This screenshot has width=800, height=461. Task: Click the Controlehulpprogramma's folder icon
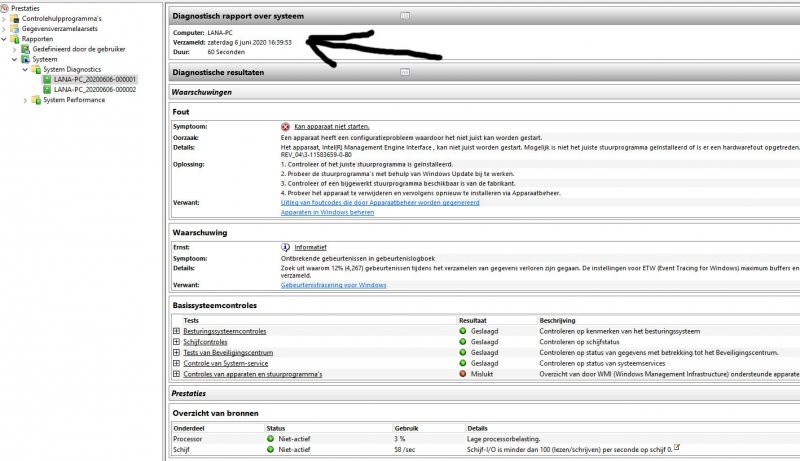pos(14,18)
